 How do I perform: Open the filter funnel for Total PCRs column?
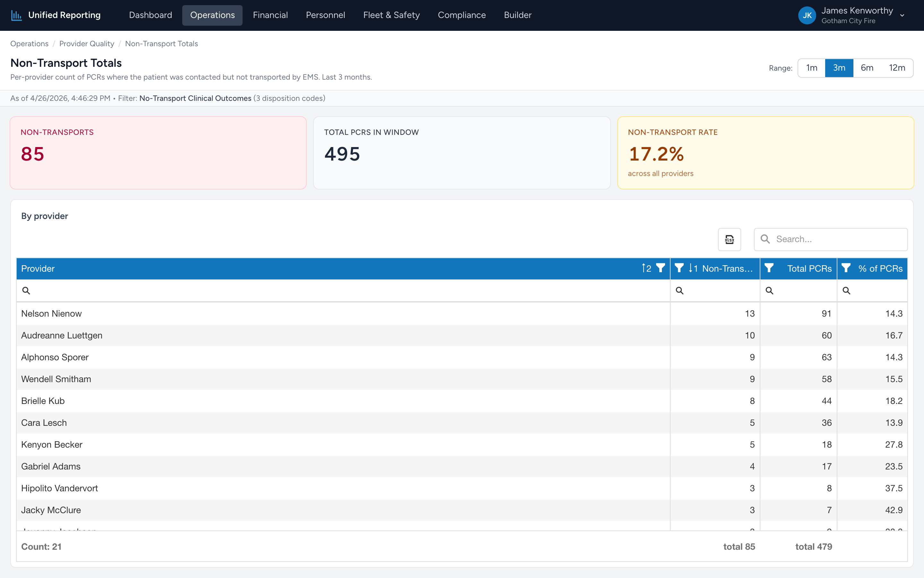[769, 268]
